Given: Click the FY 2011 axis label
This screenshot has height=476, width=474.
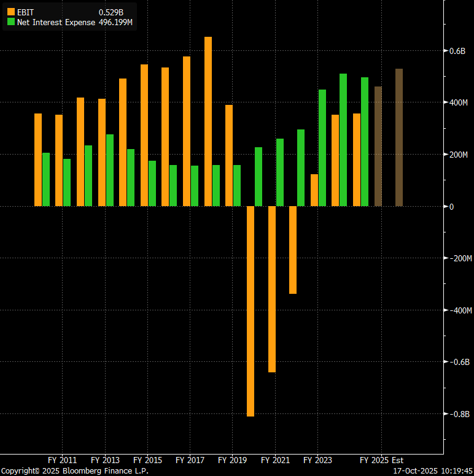Looking at the screenshot, I should [x=62, y=460].
